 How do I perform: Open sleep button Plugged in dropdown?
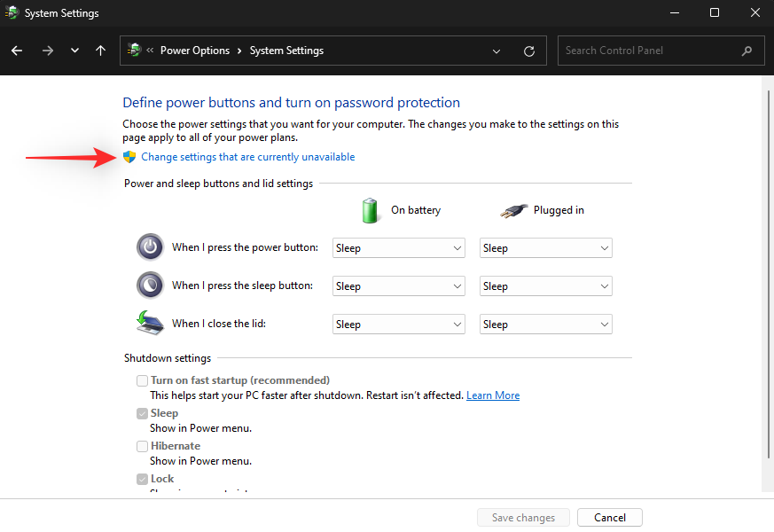pyautogui.click(x=546, y=286)
